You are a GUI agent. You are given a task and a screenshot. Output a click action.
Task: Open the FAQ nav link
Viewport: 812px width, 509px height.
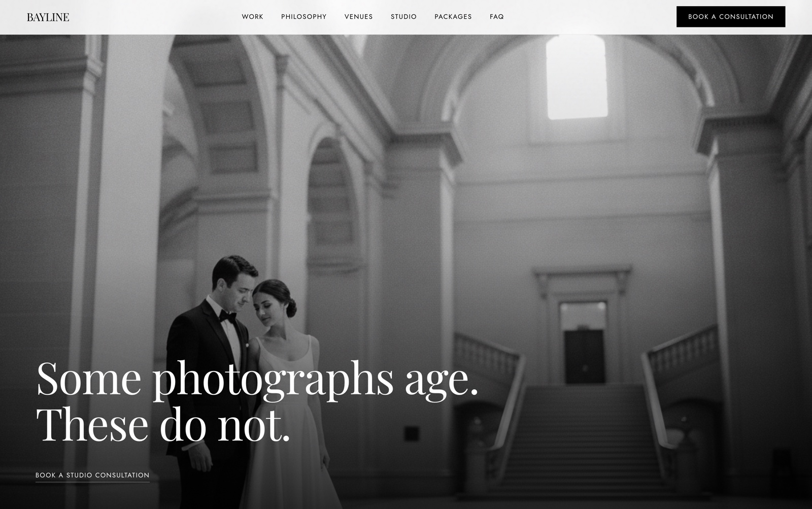point(497,17)
